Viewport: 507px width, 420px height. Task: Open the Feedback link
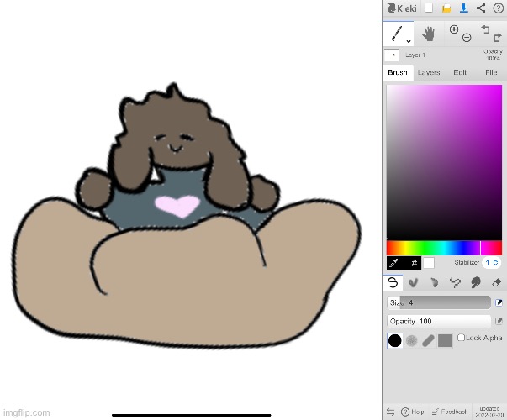click(x=450, y=412)
